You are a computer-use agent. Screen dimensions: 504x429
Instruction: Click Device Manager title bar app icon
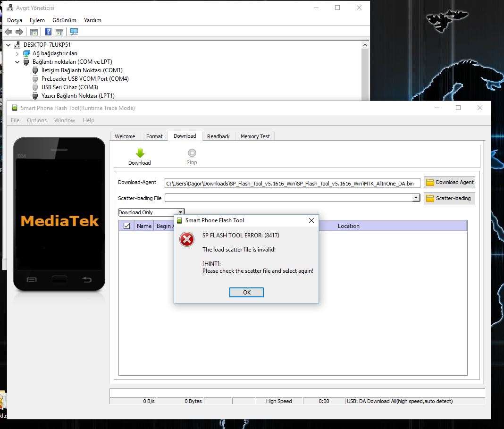coord(9,8)
